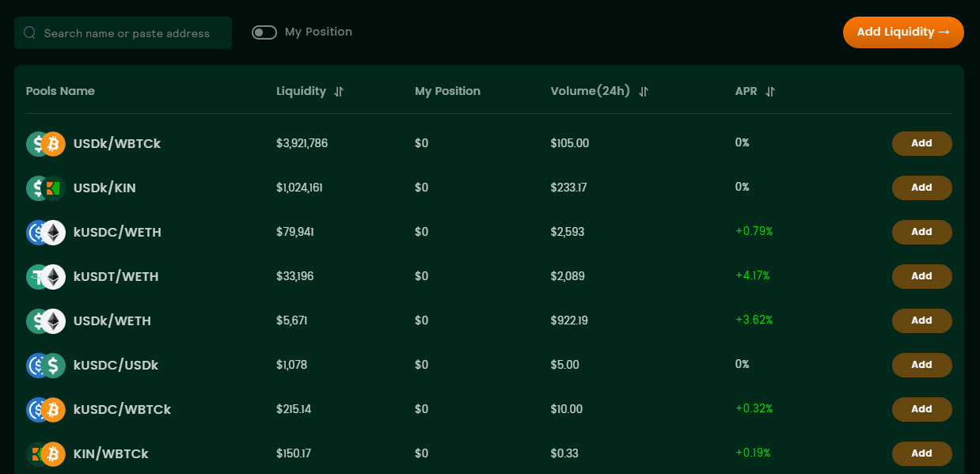The image size is (980, 474).
Task: Click the USDk/WETH pool token icon
Action: (45, 320)
